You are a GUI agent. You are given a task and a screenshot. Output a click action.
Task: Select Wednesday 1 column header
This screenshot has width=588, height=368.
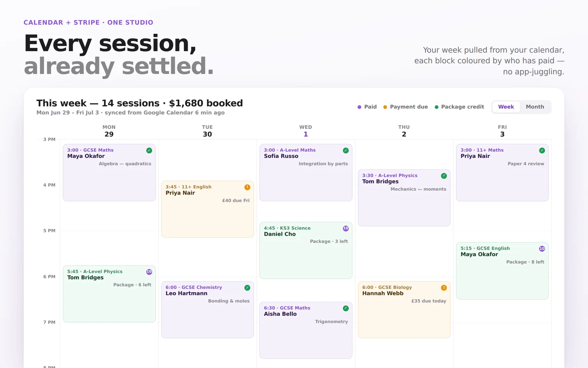point(306,131)
